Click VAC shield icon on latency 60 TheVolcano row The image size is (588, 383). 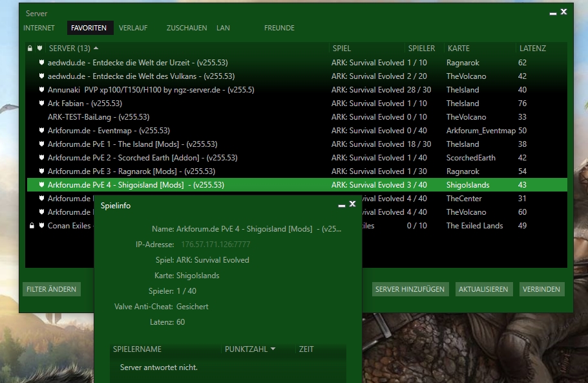41,212
